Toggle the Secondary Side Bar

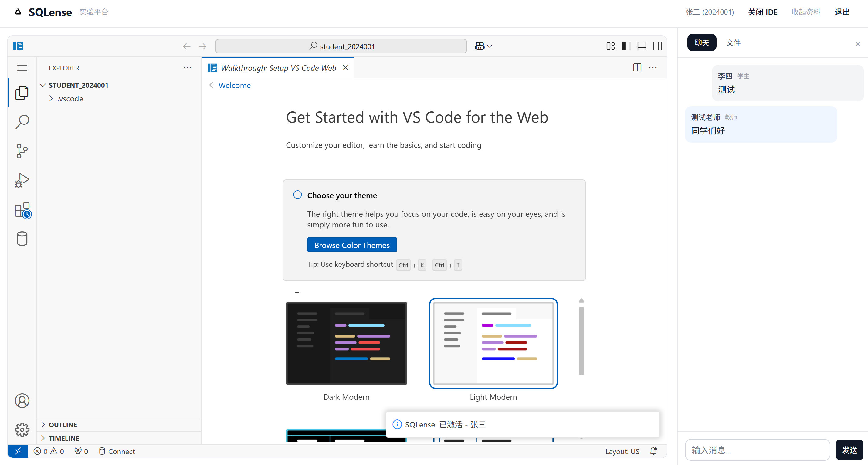click(x=658, y=46)
